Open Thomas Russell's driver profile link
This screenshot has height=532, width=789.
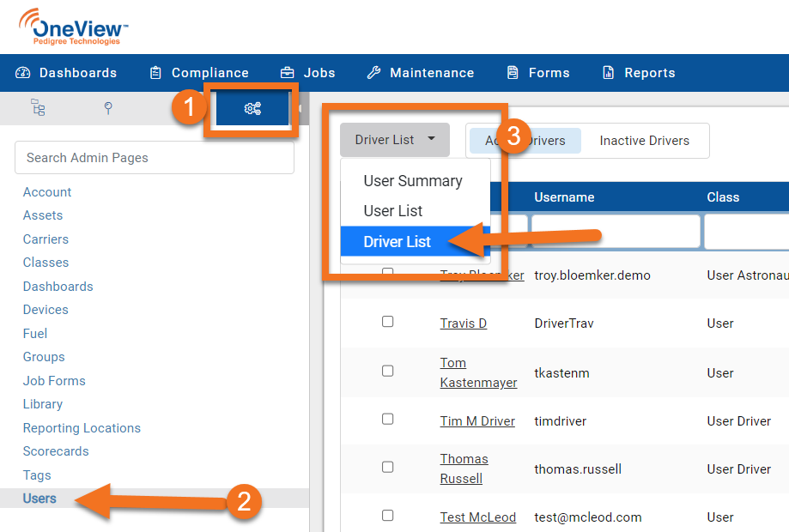click(464, 469)
